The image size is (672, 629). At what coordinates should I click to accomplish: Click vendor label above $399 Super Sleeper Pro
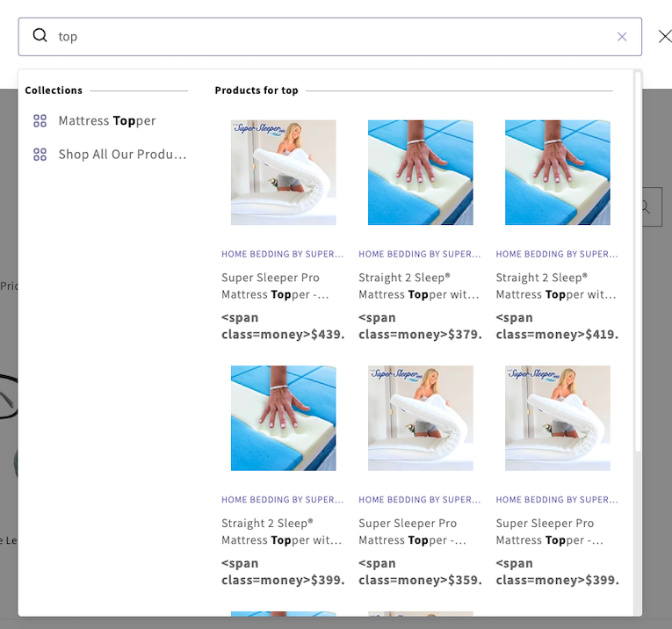pyautogui.click(x=557, y=500)
